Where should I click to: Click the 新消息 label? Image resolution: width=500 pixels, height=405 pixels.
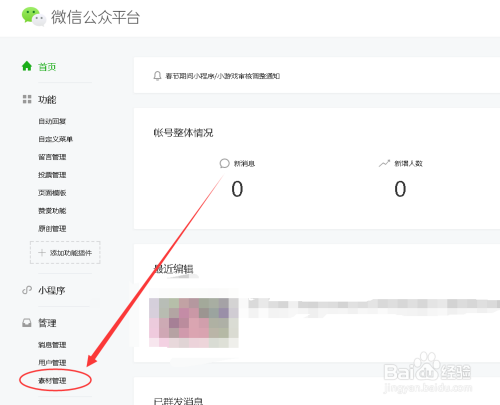pyautogui.click(x=244, y=164)
